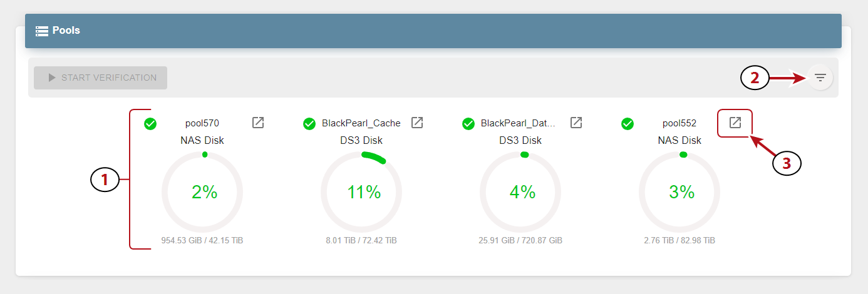The width and height of the screenshot is (868, 294).
Task: Click the 8.01 TiB / 72.42 TiB capacity text
Action: point(361,240)
